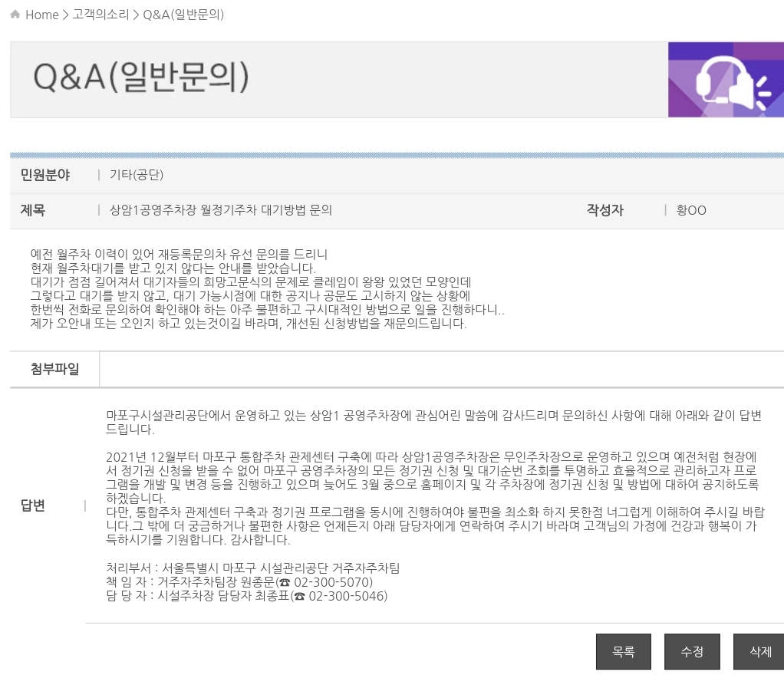Click the home icon in the breadcrumb
The height and width of the screenshot is (688, 784).
(x=15, y=15)
